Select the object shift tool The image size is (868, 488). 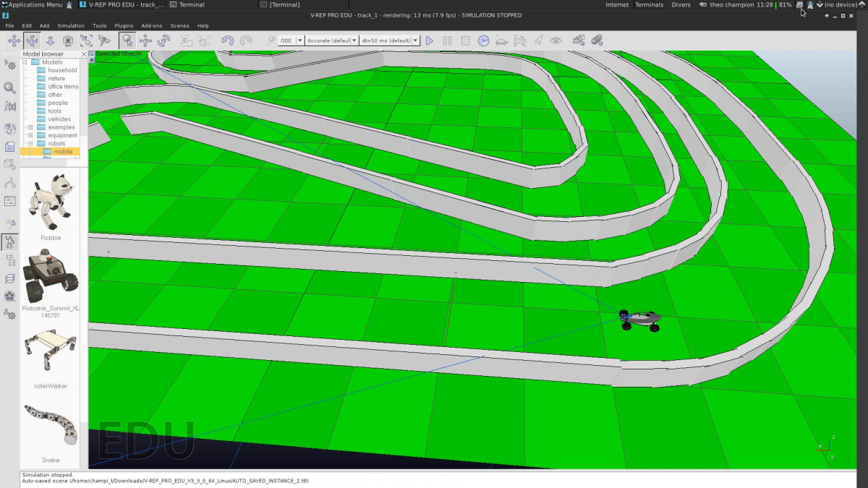tap(145, 41)
